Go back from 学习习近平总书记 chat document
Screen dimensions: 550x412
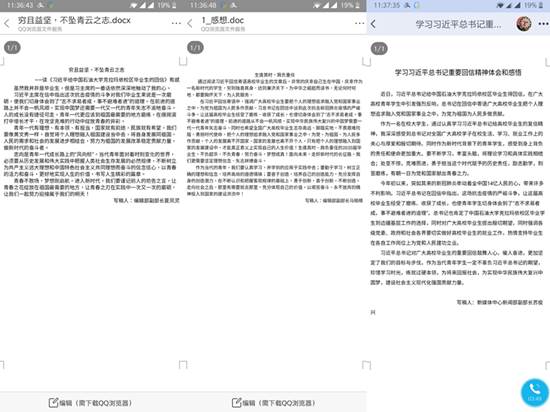tap(373, 24)
